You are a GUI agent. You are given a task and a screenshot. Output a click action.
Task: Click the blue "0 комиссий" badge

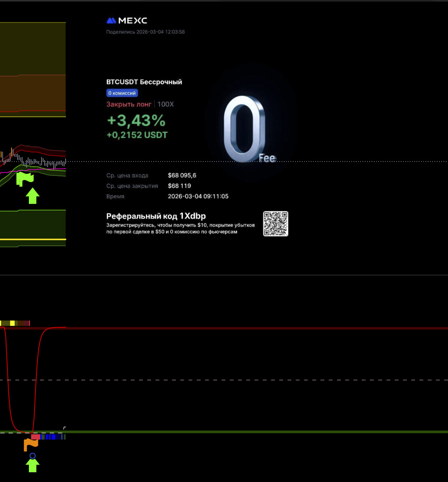(122, 93)
